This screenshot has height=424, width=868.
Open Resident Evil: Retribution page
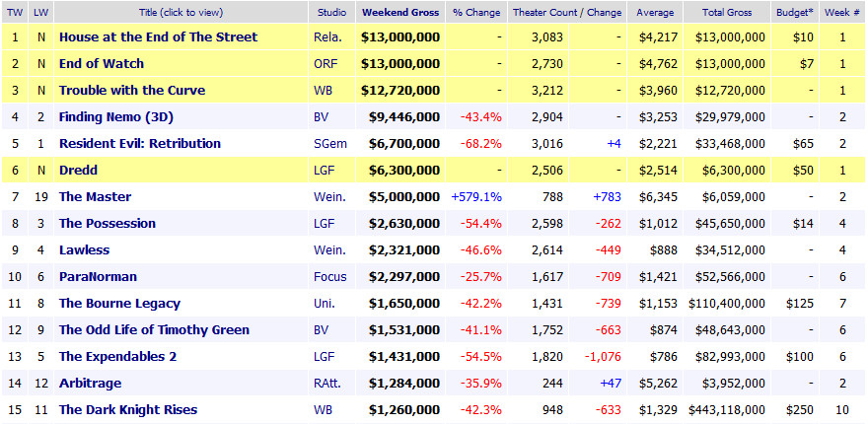point(140,143)
